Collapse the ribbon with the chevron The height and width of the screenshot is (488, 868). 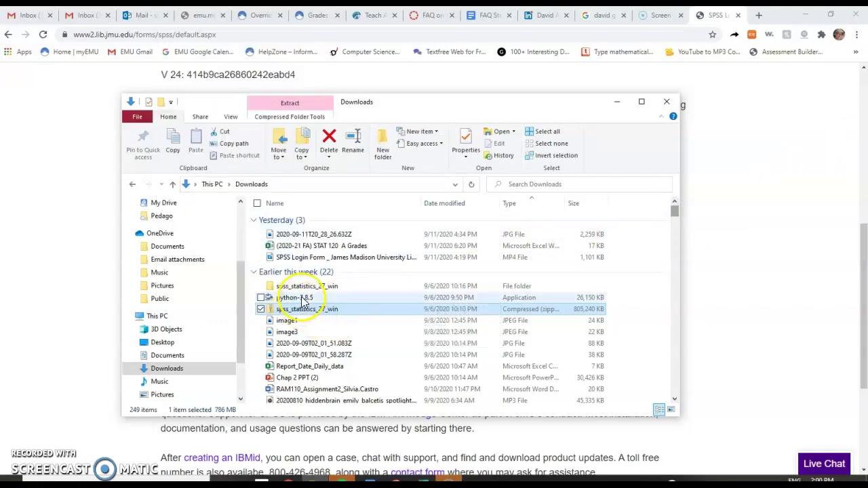pos(662,117)
